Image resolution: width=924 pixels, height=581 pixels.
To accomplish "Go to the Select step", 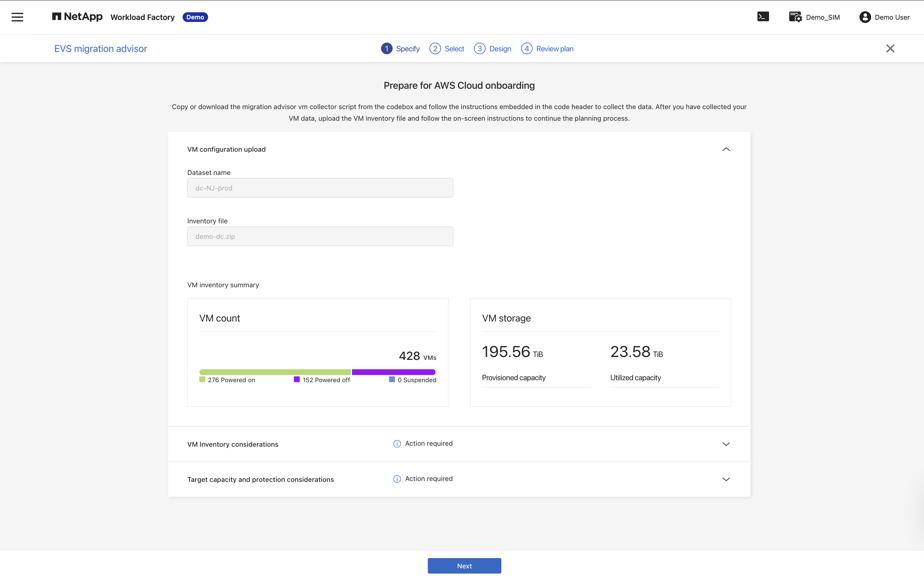I will 447,49.
